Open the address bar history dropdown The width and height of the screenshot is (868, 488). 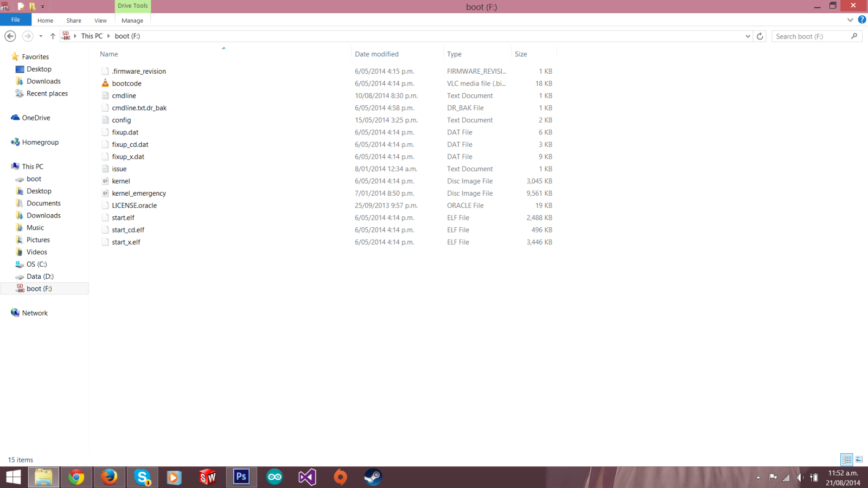tap(748, 36)
